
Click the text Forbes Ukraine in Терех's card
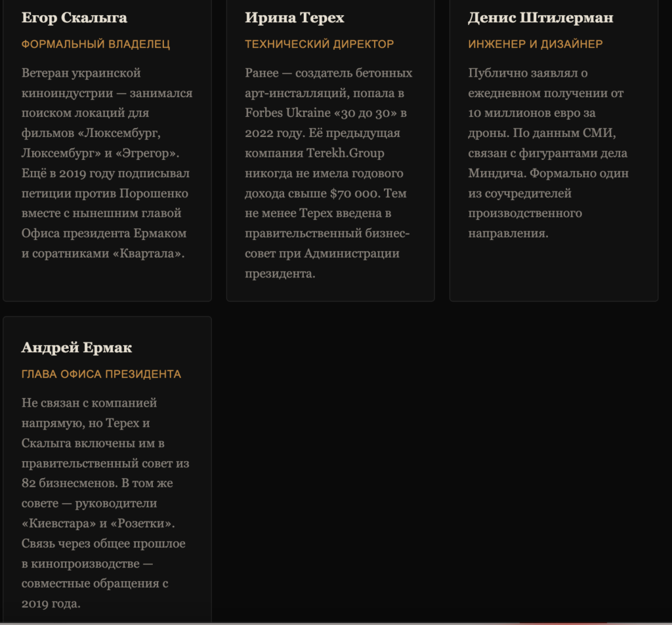287,113
